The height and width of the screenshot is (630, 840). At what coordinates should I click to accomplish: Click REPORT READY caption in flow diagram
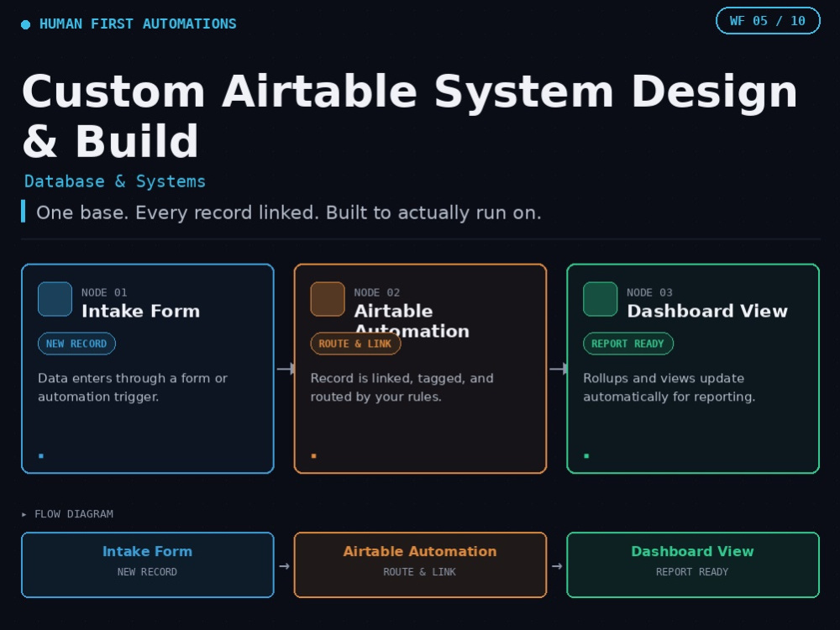(693, 572)
